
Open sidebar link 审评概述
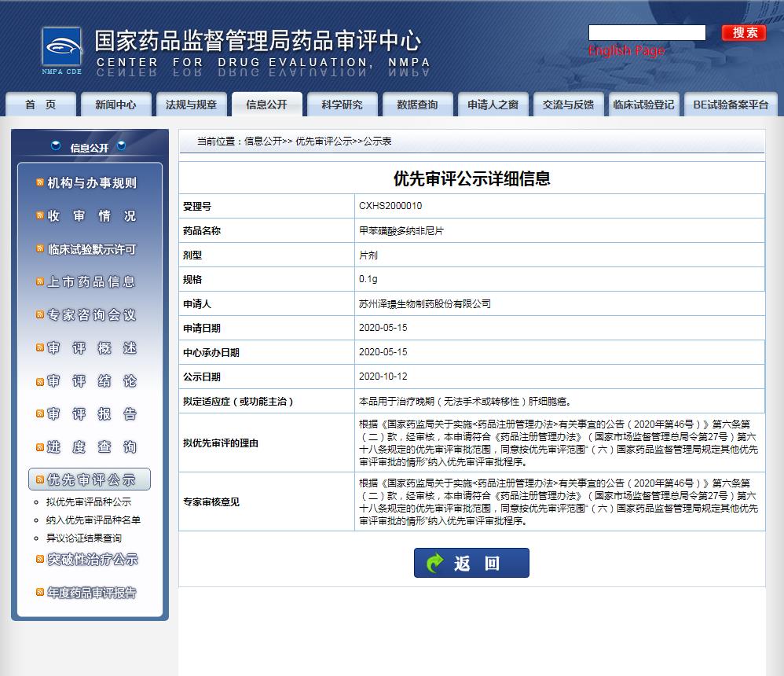(x=92, y=347)
